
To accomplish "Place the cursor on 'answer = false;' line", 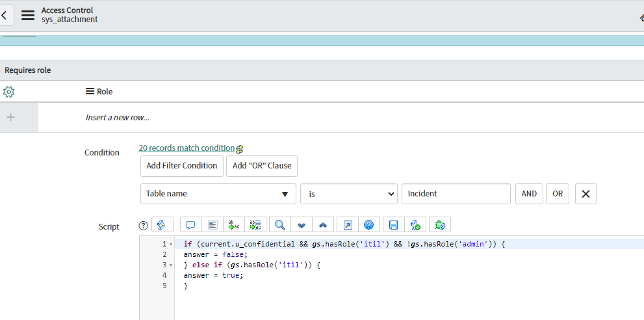I will pyautogui.click(x=216, y=254).
